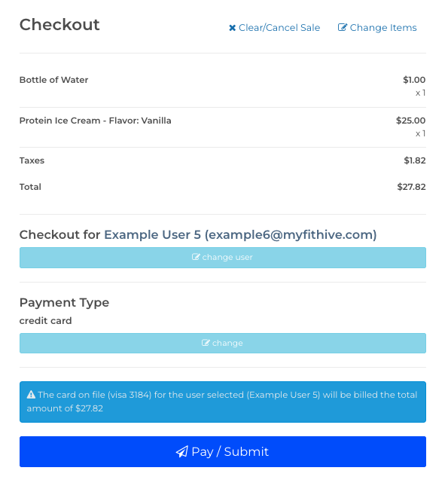
Task: Click the Taxes amount $1.82
Action: pyautogui.click(x=415, y=160)
